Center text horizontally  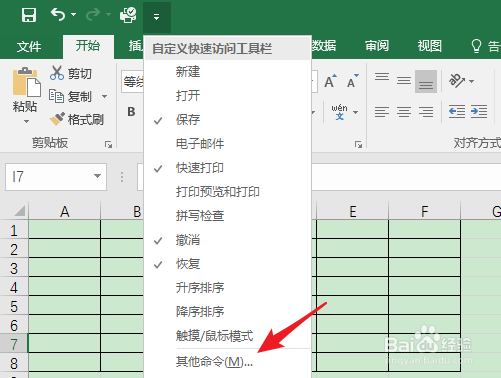404,112
